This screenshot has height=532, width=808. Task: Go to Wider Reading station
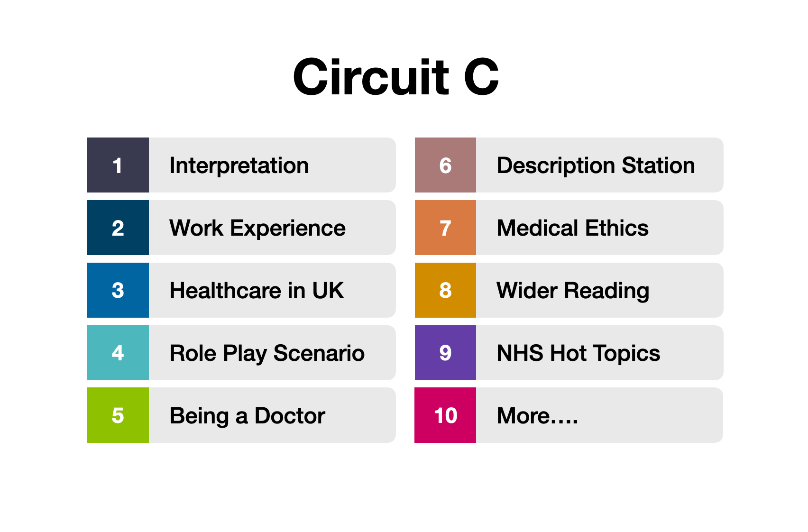pos(572,291)
